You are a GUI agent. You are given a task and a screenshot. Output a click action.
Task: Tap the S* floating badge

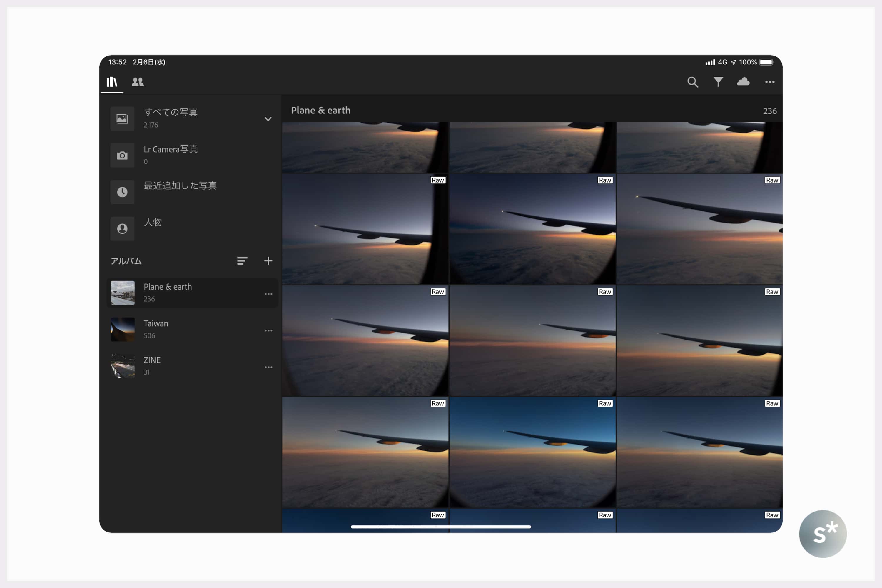tap(823, 534)
